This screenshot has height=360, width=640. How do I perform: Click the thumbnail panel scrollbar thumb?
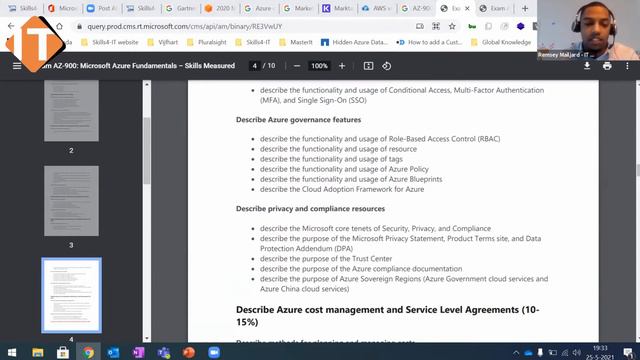coord(147,151)
